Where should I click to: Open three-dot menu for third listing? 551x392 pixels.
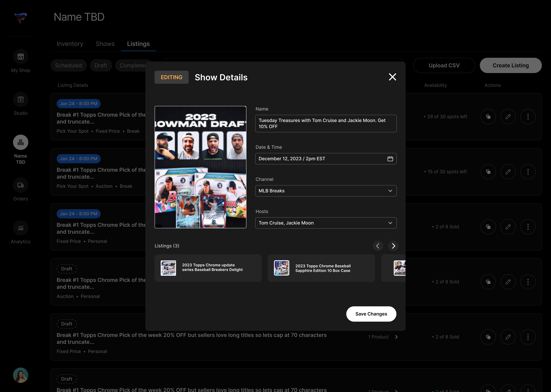(528, 227)
